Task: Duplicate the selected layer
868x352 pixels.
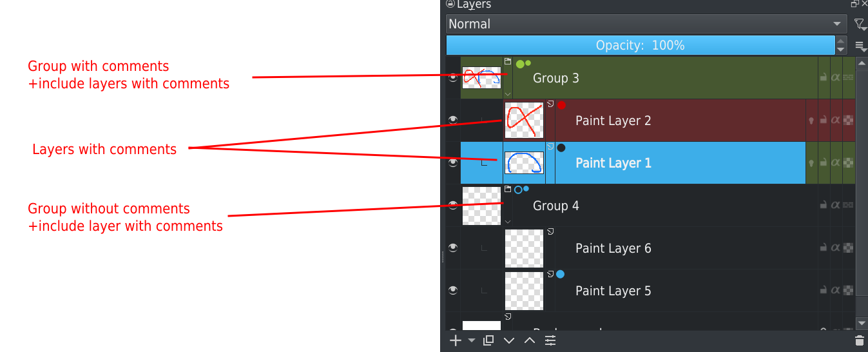Action: tap(488, 340)
